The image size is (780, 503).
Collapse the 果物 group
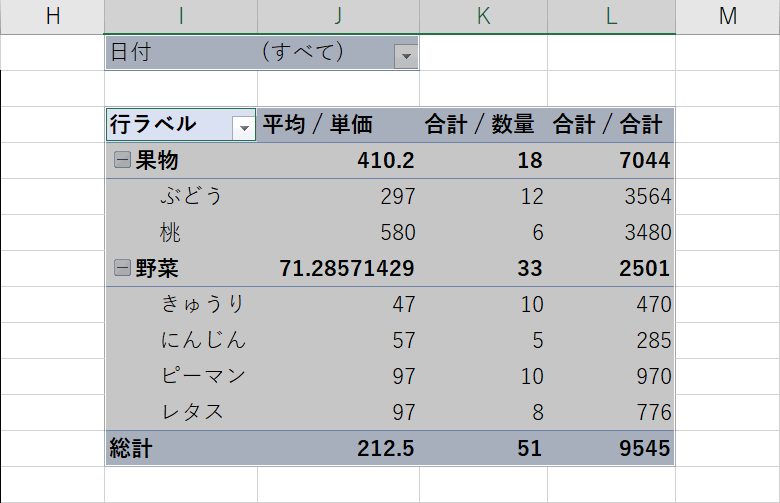click(122, 160)
